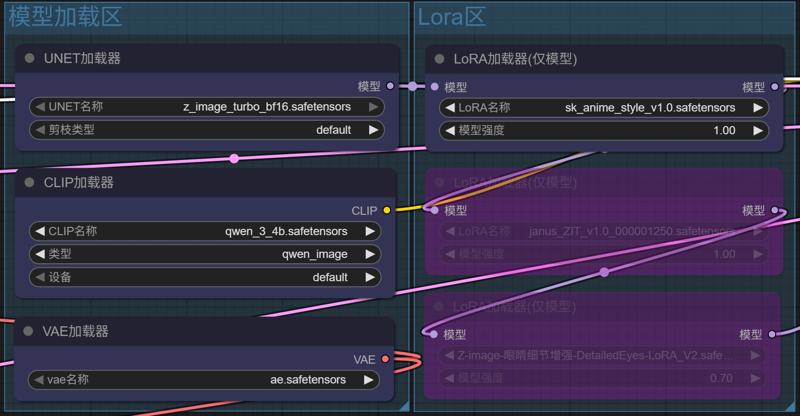The image size is (800, 416).
Task: Select first LoRA加载器(仅模型) node title
Action: tap(515, 59)
